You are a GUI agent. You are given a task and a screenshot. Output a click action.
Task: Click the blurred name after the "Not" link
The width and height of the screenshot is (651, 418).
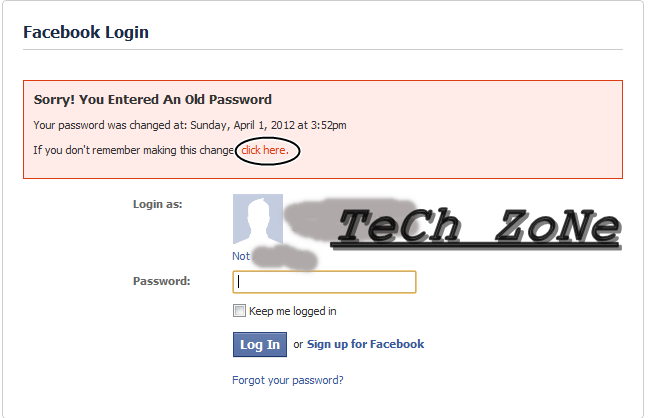click(284, 258)
